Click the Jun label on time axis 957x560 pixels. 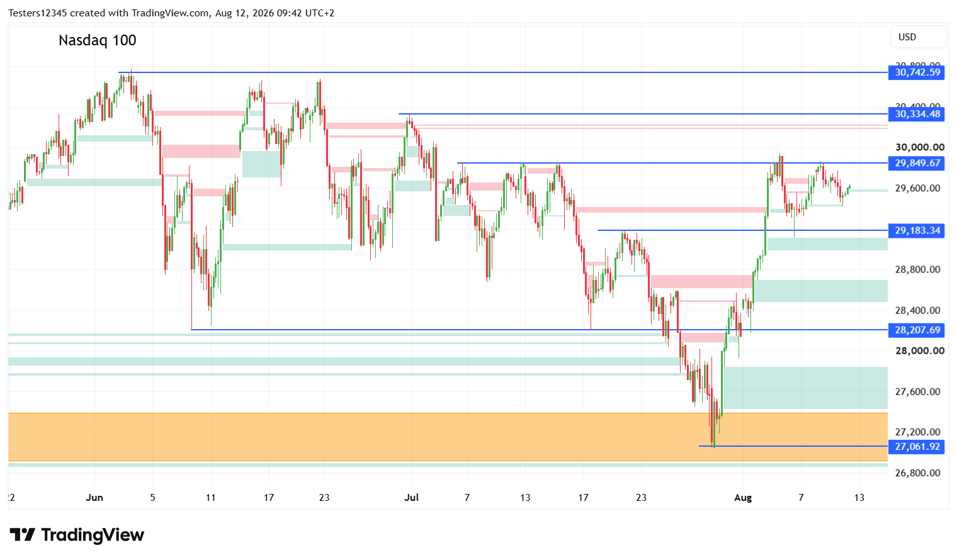(94, 497)
